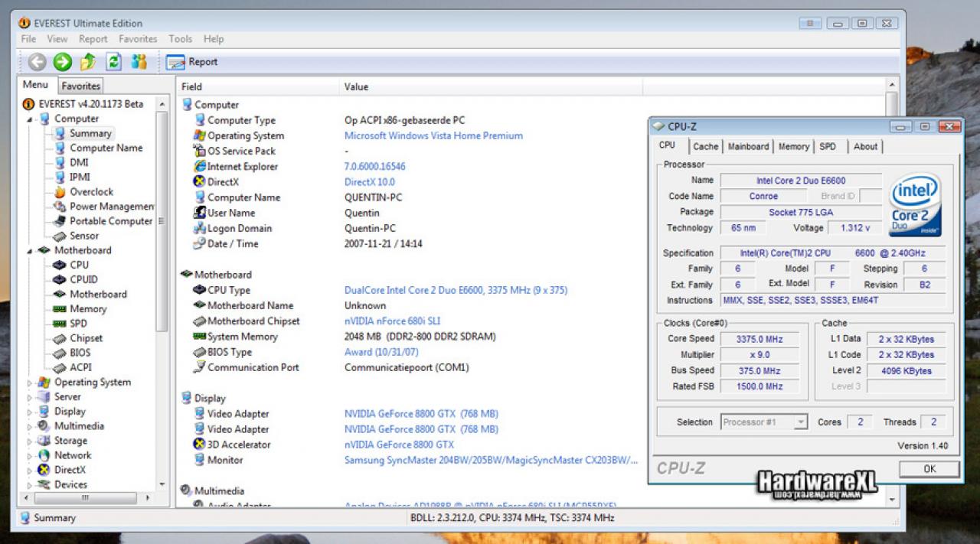Expand the Multimedia tree node
Viewport: 980px width, 544px height.
click(31, 426)
